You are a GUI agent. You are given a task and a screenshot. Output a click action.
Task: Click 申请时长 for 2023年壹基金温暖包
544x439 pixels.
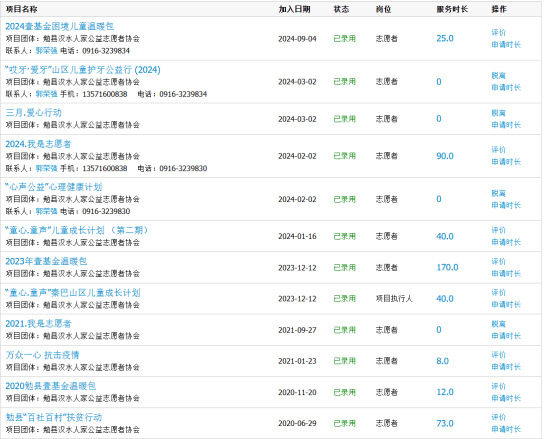point(506,273)
